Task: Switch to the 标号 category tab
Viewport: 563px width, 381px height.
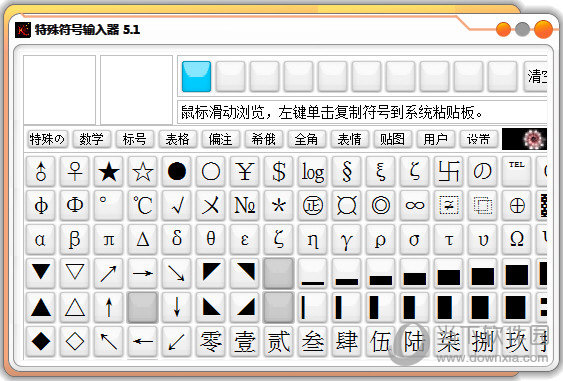Action: [x=134, y=139]
